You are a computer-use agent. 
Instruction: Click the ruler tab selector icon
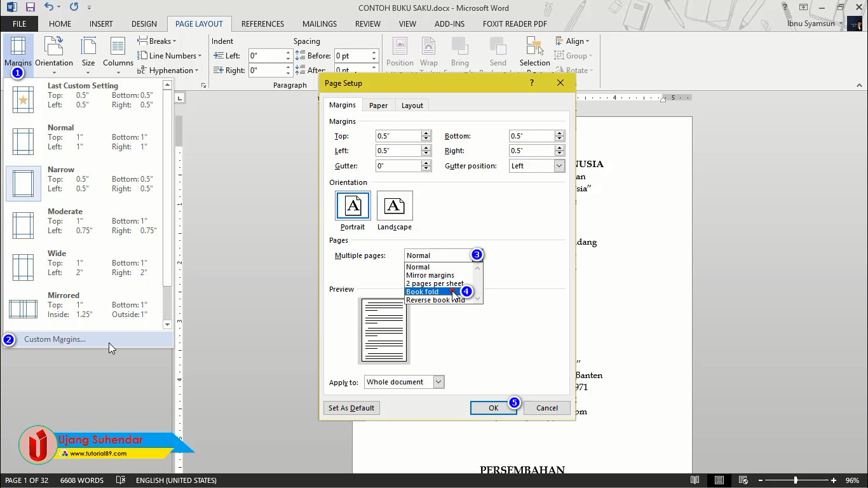coord(180,98)
